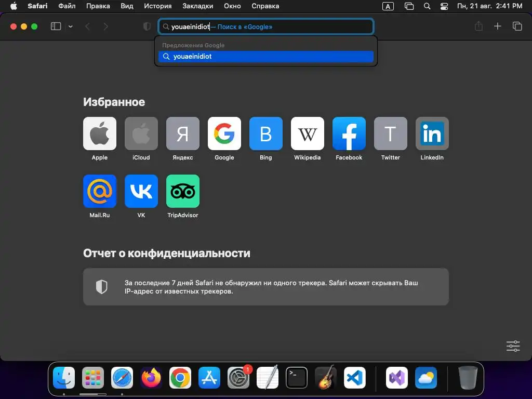Click the Safari Dock icon
This screenshot has width=532, height=399.
(122, 378)
